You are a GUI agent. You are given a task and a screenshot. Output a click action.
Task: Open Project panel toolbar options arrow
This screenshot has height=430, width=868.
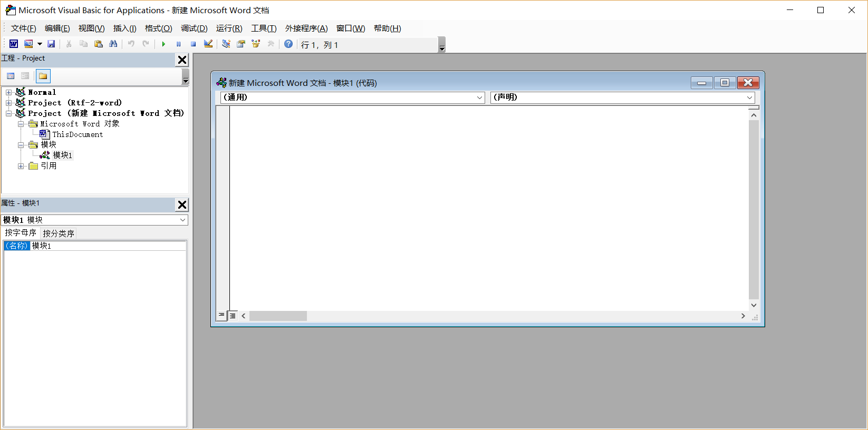(186, 77)
